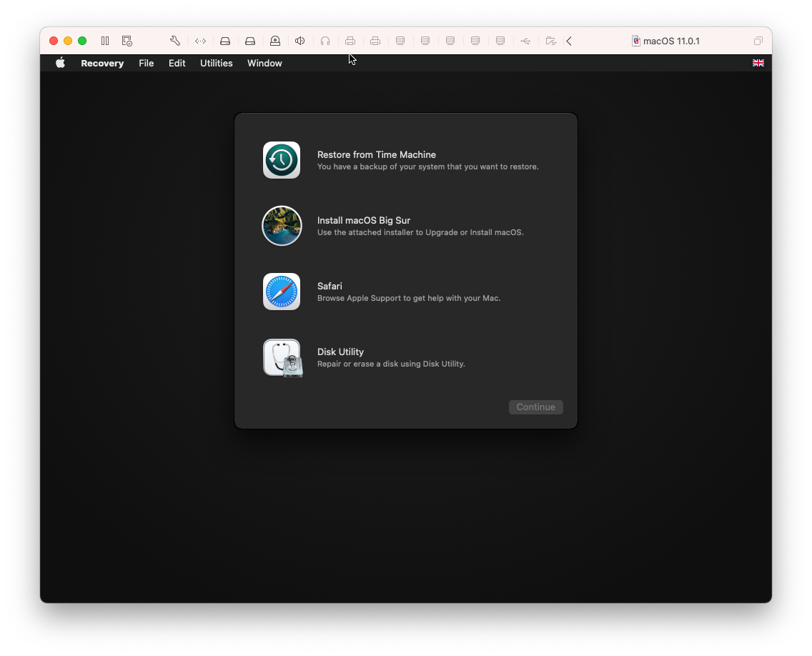812x656 pixels.
Task: Click the camera device toolbar icon
Action: coord(275,41)
